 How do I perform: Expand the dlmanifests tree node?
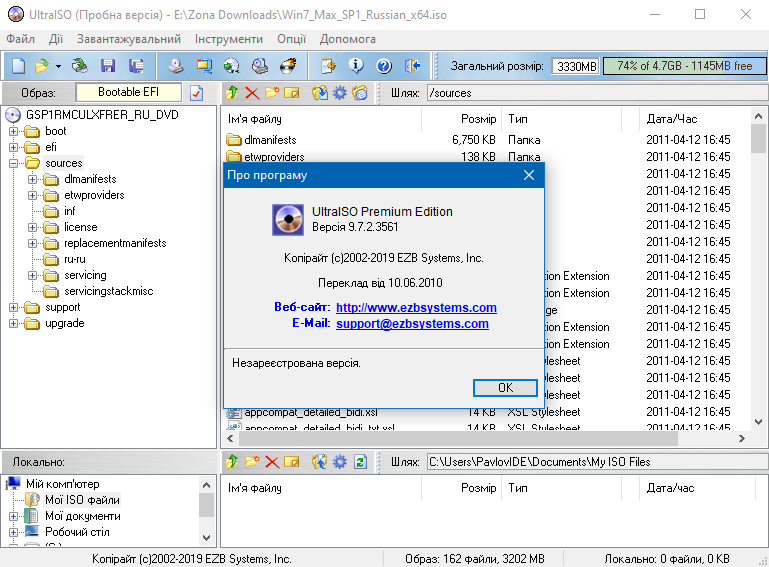(x=32, y=180)
